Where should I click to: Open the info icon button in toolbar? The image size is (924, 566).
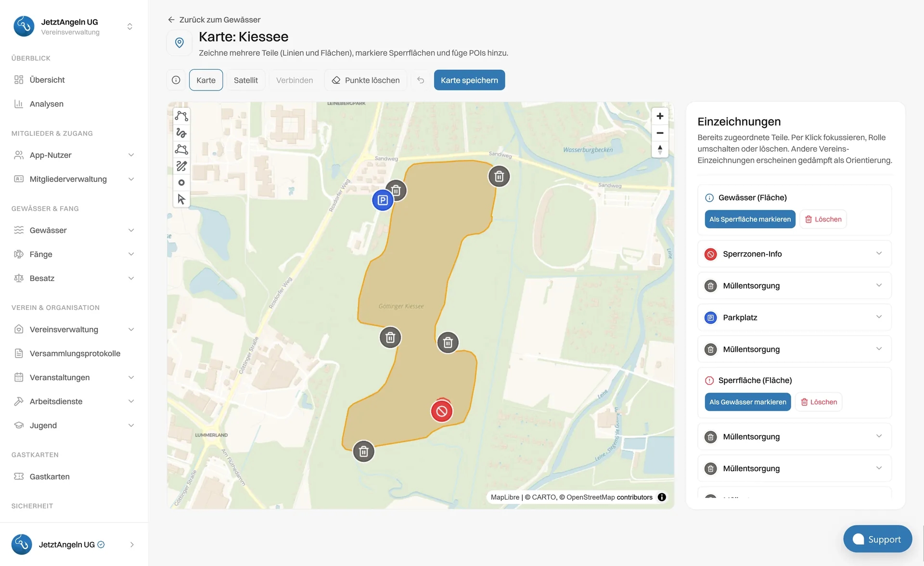coord(176,80)
